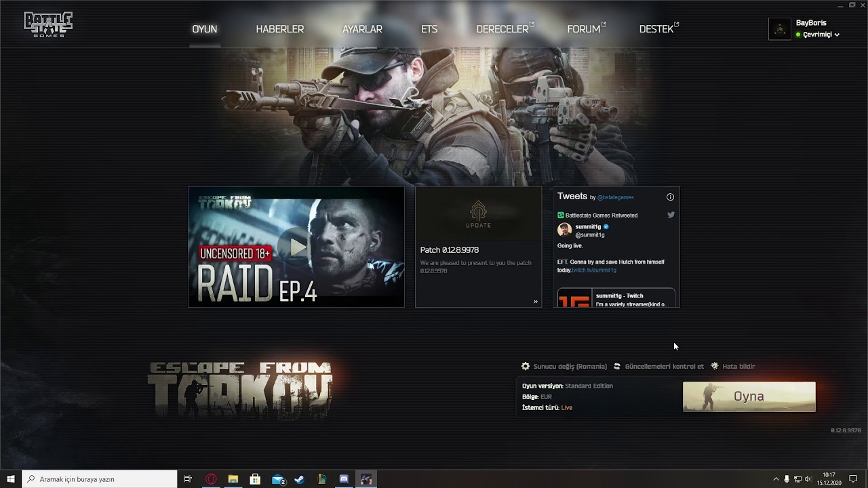Image resolution: width=868 pixels, height=488 pixels.
Task: Open the Windows Start menu
Action: click(x=11, y=479)
